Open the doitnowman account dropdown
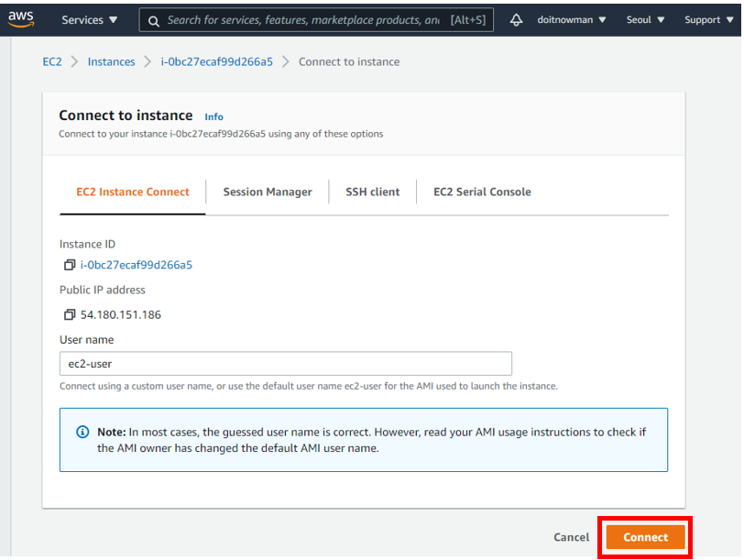Image resolution: width=744 pixels, height=560 pixels. pyautogui.click(x=572, y=20)
